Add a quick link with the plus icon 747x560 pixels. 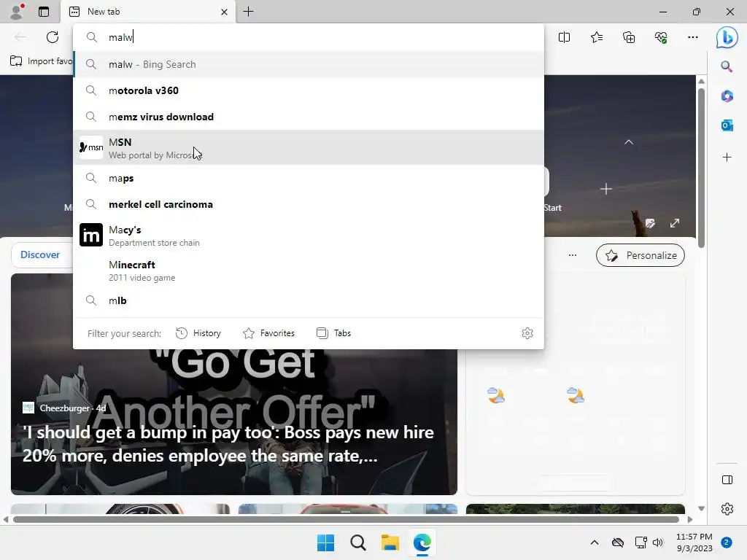coord(606,189)
